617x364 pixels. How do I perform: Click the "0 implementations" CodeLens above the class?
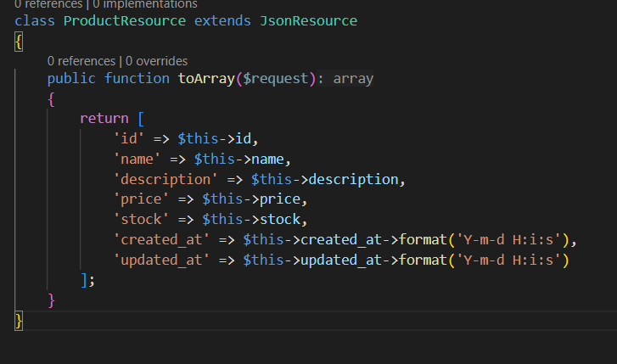(137, 3)
